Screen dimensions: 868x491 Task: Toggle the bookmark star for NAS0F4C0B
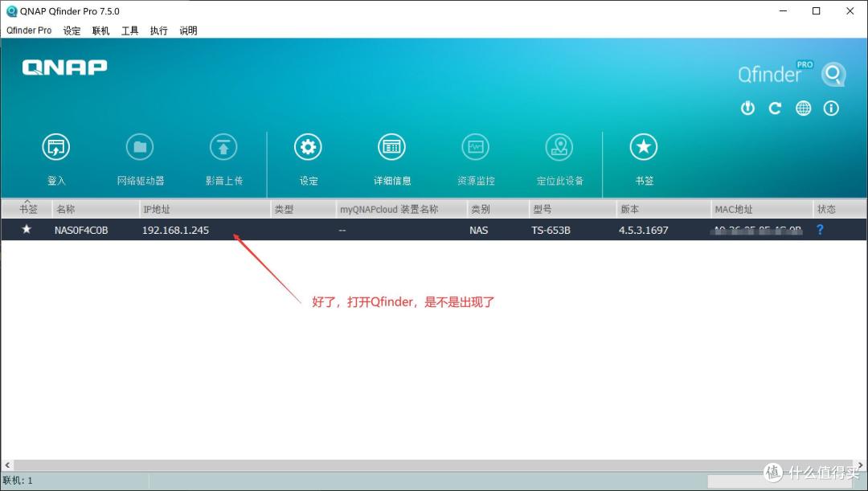coord(26,229)
